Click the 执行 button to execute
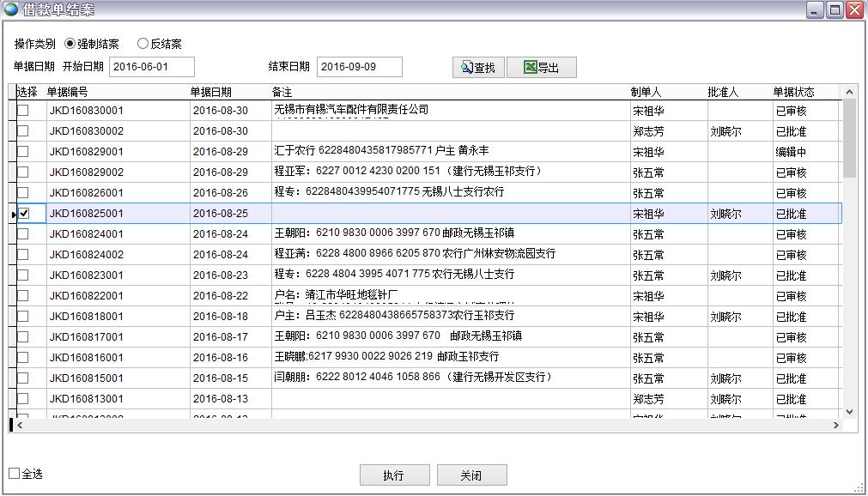Image resolution: width=868 pixels, height=496 pixels. click(394, 475)
